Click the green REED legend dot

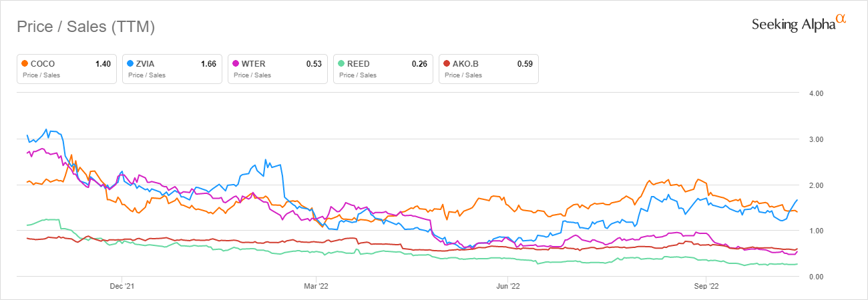[341, 63]
